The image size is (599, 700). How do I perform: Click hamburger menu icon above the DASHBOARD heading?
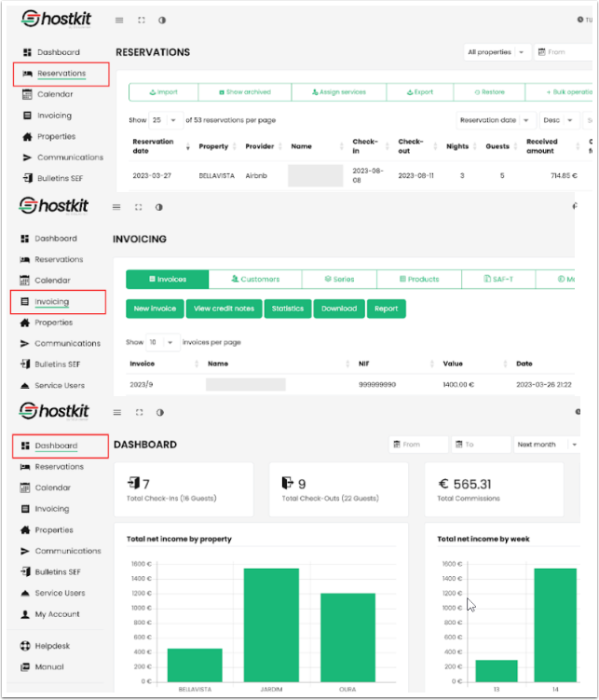click(117, 412)
